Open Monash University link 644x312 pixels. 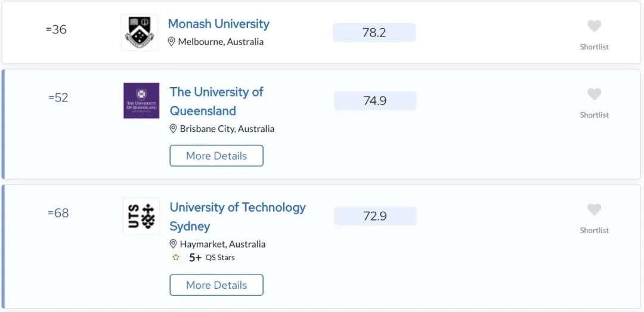click(x=218, y=24)
